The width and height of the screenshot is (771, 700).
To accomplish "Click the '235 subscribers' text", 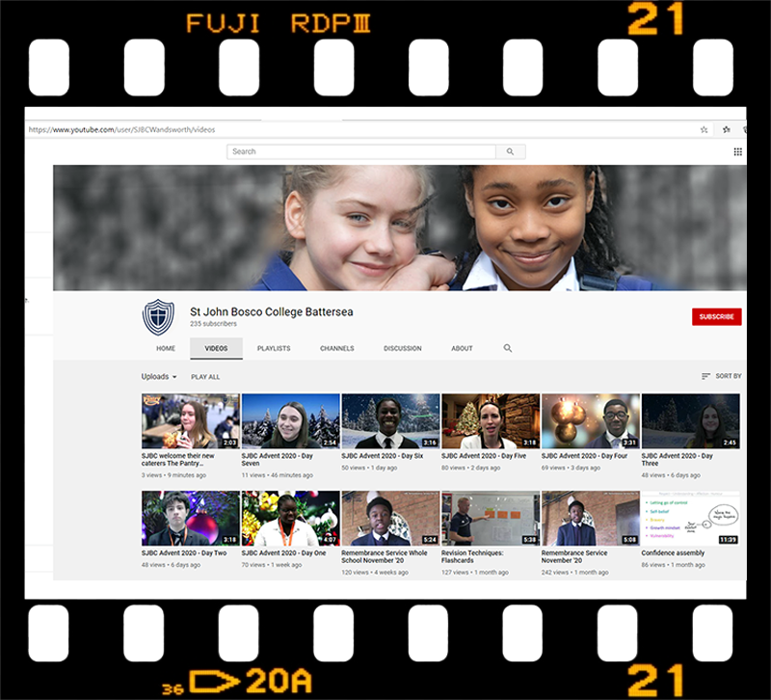I will tap(213, 324).
